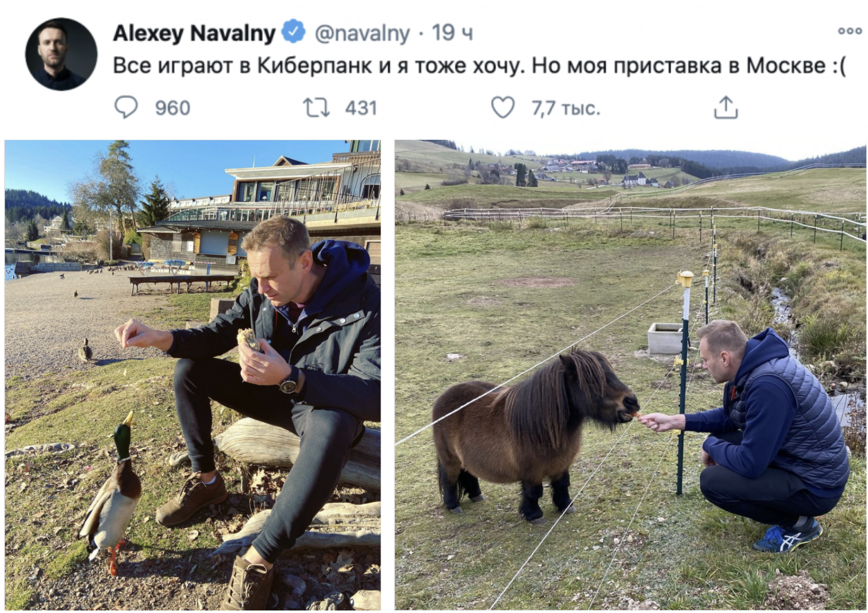Open the share tweet upload icon
868x613 pixels.
725,108
